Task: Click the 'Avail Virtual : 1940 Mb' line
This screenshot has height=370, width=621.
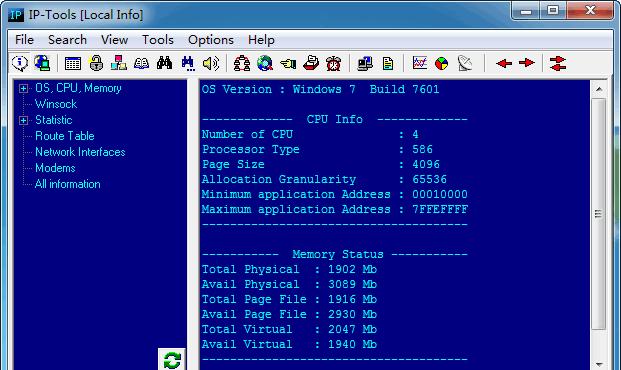Action: (x=289, y=345)
